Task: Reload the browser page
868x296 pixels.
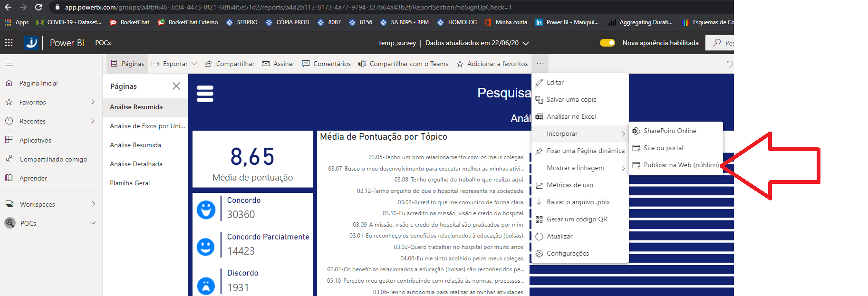Action: point(39,7)
